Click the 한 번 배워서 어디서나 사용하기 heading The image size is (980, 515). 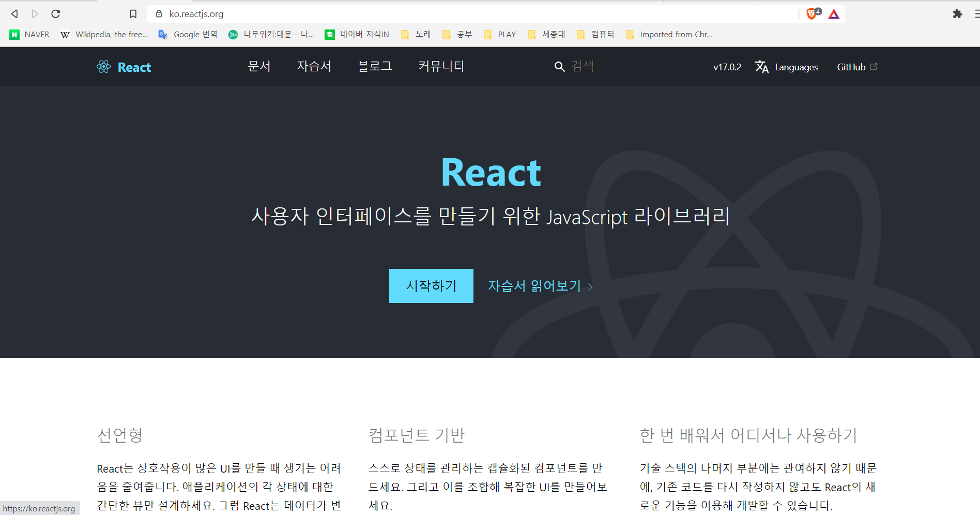[x=748, y=435]
